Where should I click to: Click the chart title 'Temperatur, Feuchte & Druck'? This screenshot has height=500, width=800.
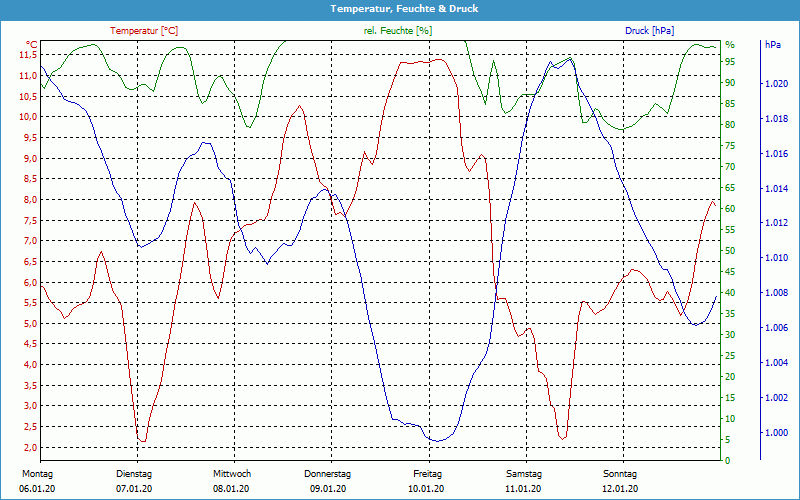(404, 9)
